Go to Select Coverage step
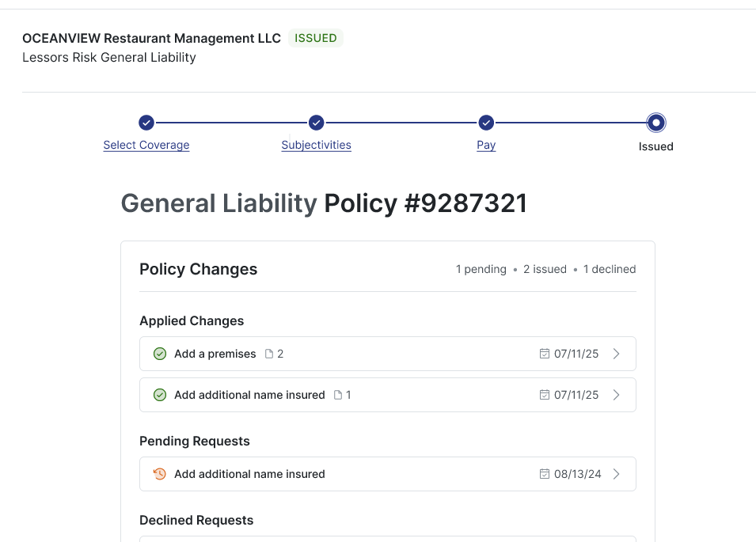 click(x=146, y=146)
